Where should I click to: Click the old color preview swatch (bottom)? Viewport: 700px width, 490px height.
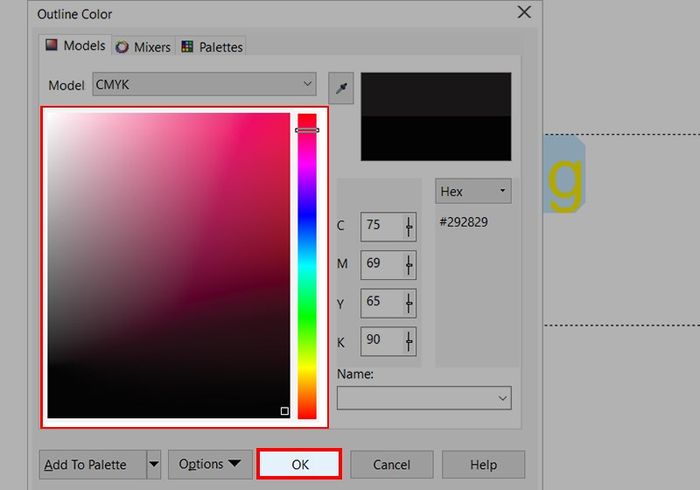[436, 138]
